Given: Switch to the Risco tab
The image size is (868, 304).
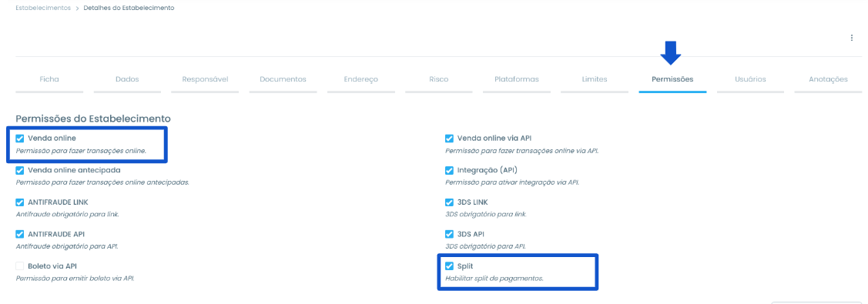Looking at the screenshot, I should tap(439, 79).
